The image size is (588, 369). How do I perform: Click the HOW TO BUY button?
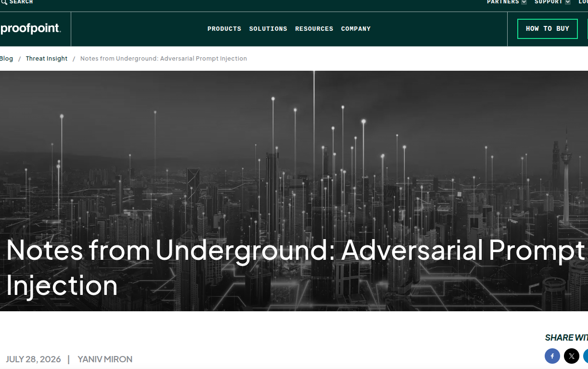coord(548,29)
